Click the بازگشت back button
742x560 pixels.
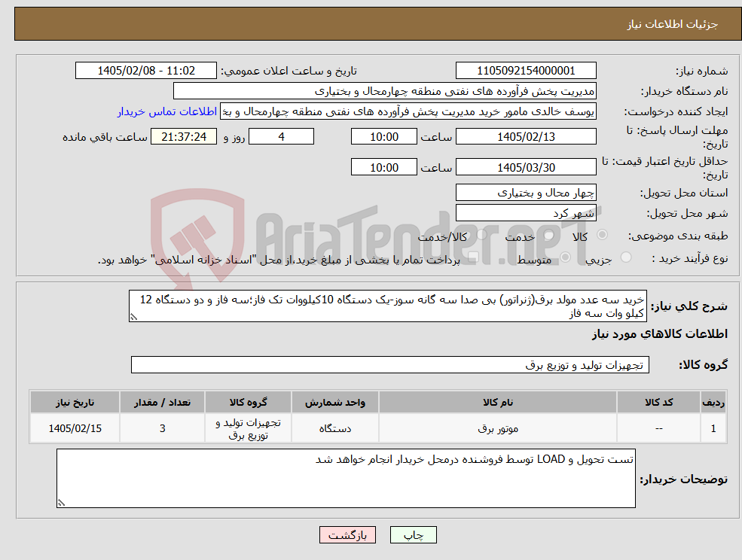347,535
